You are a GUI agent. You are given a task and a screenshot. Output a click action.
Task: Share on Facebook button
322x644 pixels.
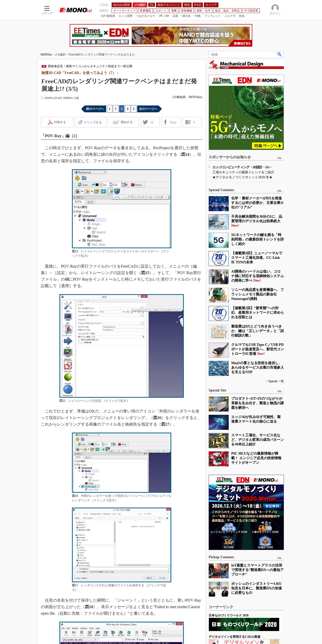[171, 122]
